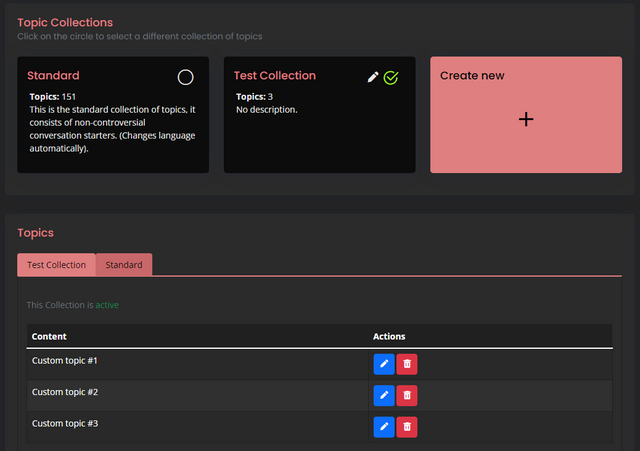Screen dimensions: 640x451
Task: Delete Custom topic #3
Action: (x=407, y=427)
